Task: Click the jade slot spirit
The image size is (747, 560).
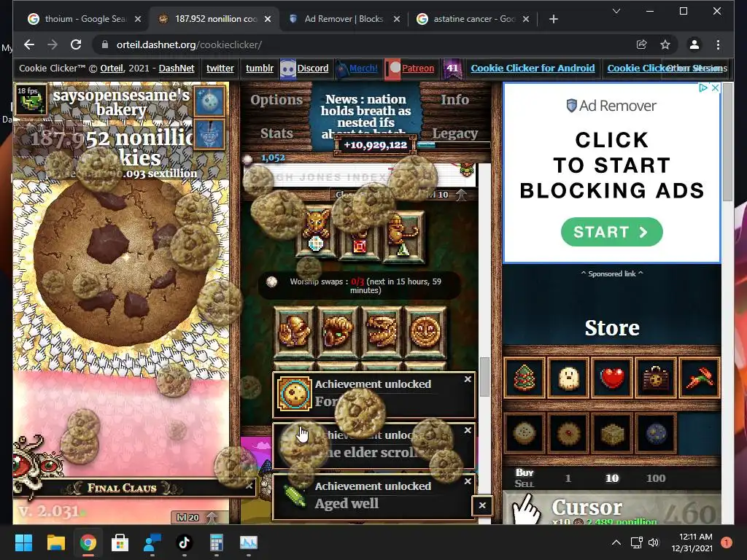Action: (403, 236)
